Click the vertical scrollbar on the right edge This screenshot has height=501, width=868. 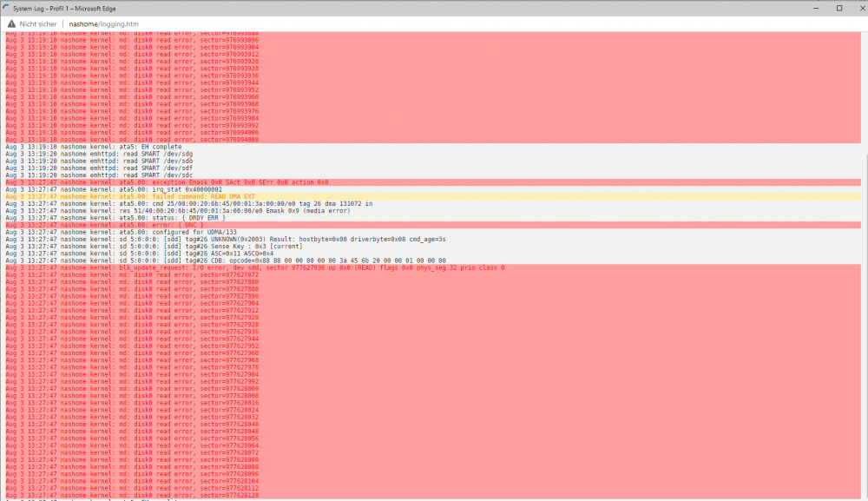coord(865,266)
